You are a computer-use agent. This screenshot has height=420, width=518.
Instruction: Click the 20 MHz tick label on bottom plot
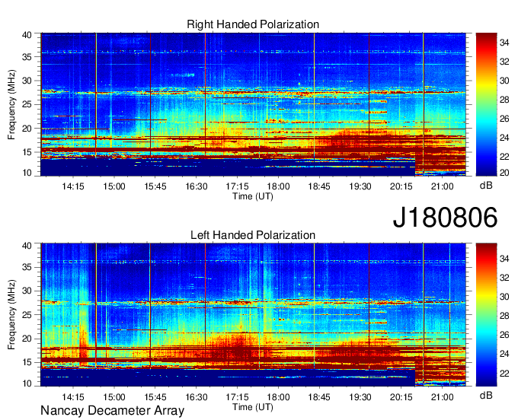pyautogui.click(x=27, y=339)
